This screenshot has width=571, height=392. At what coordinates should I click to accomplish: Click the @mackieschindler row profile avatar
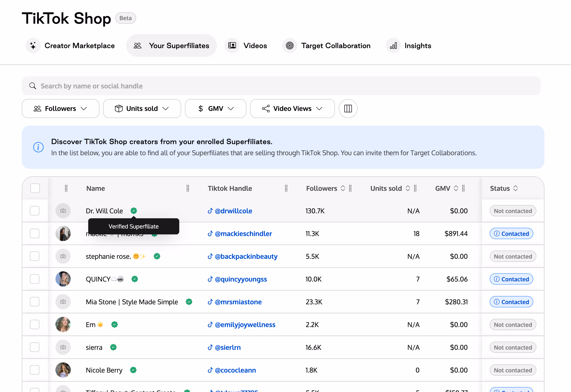(63, 233)
